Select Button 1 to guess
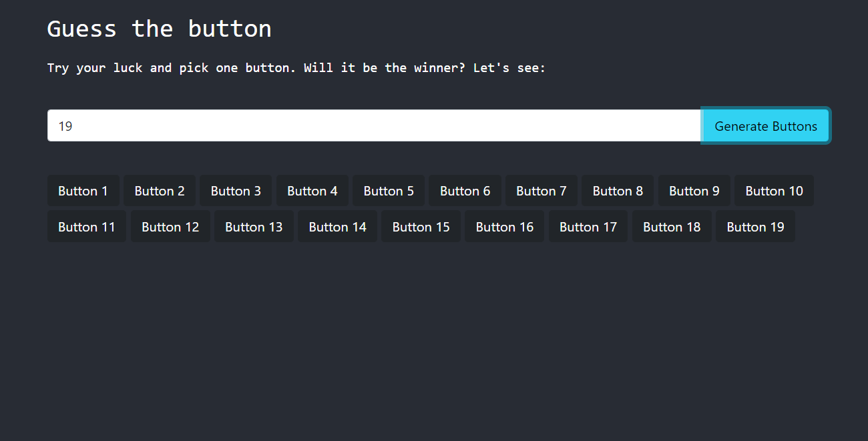The height and width of the screenshot is (441, 868). (83, 190)
